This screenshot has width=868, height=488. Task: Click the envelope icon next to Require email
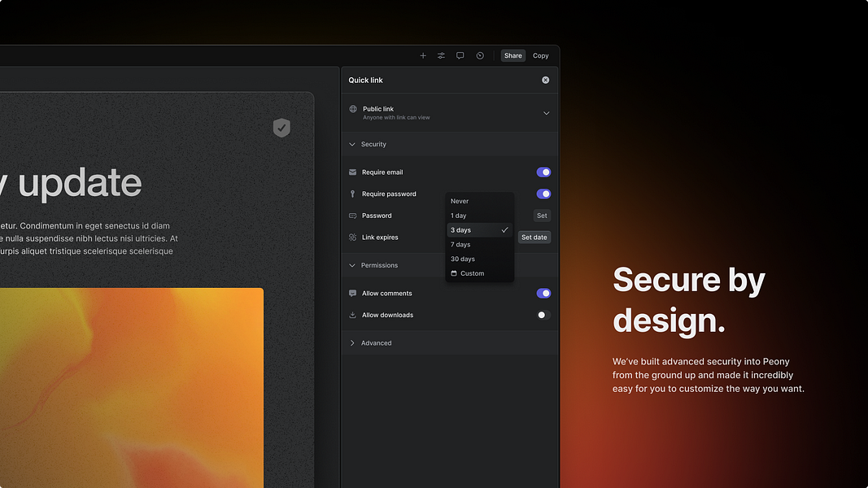pyautogui.click(x=352, y=172)
